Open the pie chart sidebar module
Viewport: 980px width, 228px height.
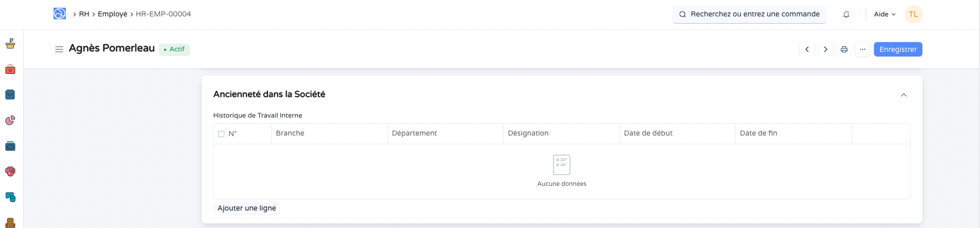pyautogui.click(x=10, y=120)
